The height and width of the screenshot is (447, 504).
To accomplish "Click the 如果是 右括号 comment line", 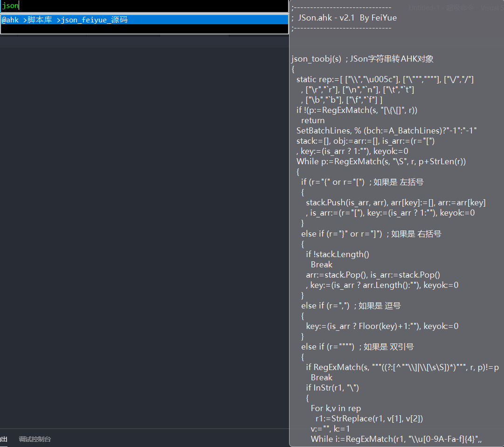I will (x=371, y=234).
